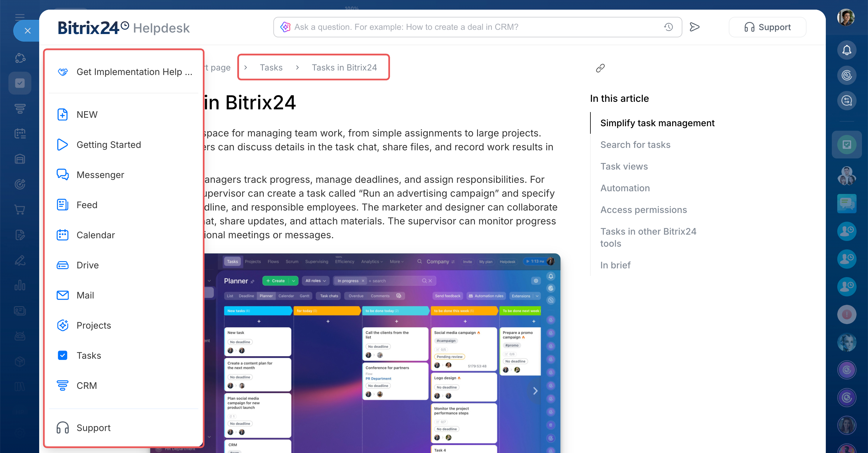The width and height of the screenshot is (868, 453).
Task: Open notifications bell in right sidebar
Action: (846, 51)
